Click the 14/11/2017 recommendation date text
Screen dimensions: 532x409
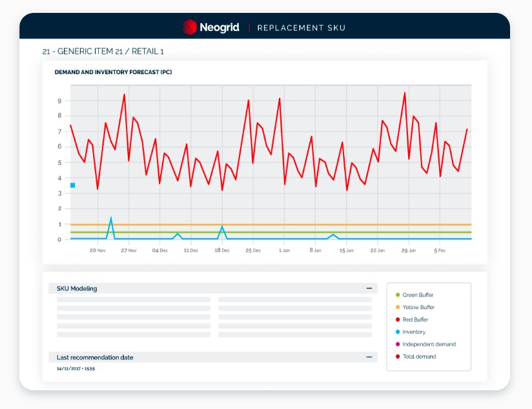coord(76,368)
